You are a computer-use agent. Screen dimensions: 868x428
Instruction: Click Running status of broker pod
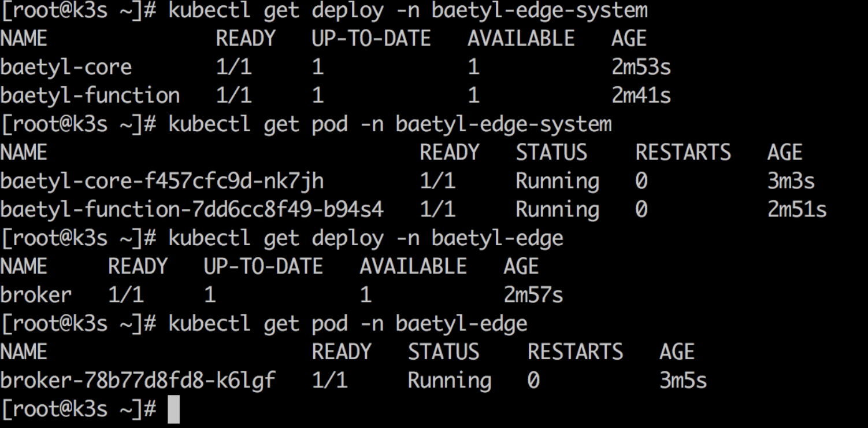click(x=450, y=381)
